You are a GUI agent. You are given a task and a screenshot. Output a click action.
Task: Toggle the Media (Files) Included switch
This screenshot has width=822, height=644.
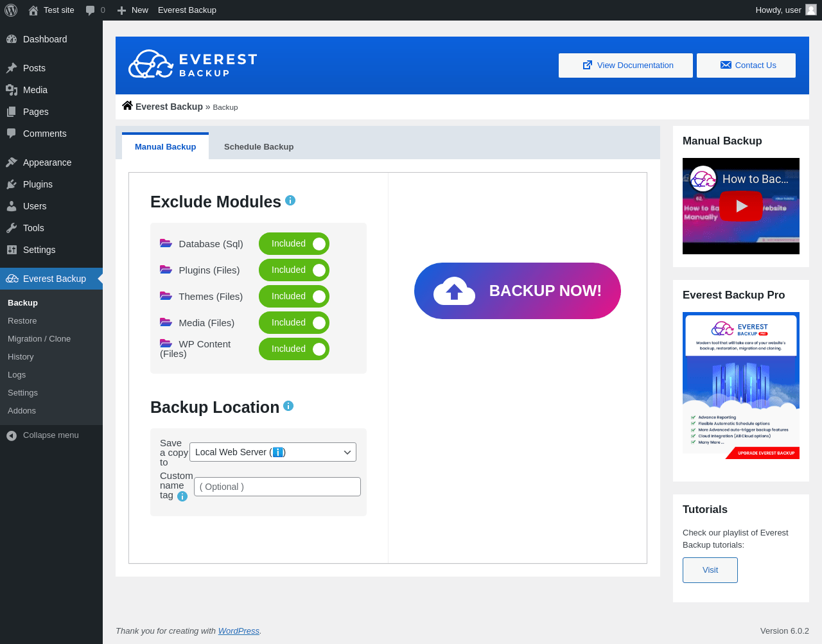pyautogui.click(x=294, y=323)
